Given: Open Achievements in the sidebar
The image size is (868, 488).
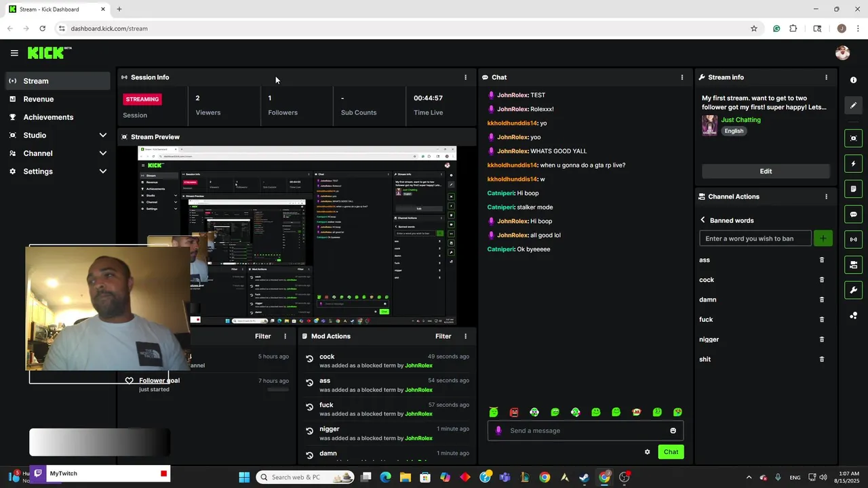Looking at the screenshot, I should click(58, 117).
